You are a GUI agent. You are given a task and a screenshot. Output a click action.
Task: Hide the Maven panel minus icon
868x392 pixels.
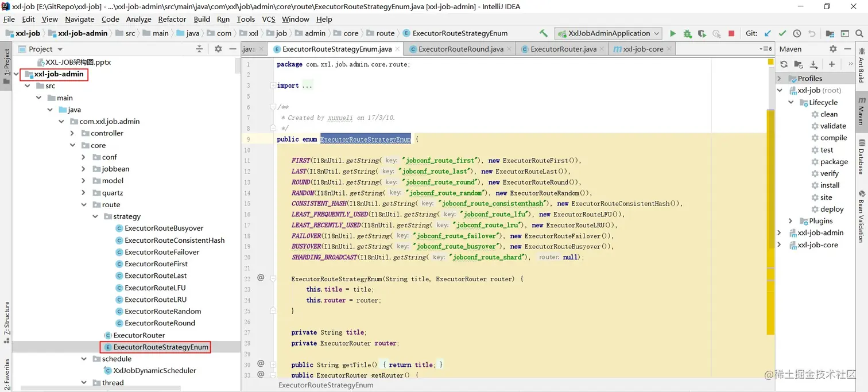[x=848, y=49]
